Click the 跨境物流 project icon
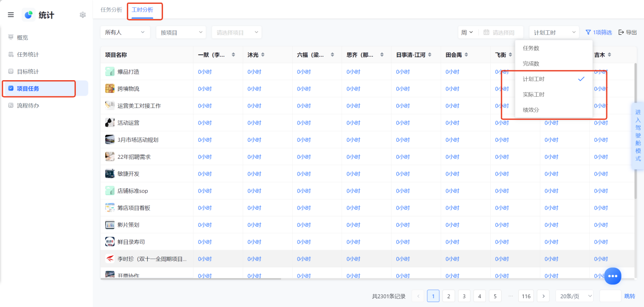The image size is (644, 307). point(110,88)
